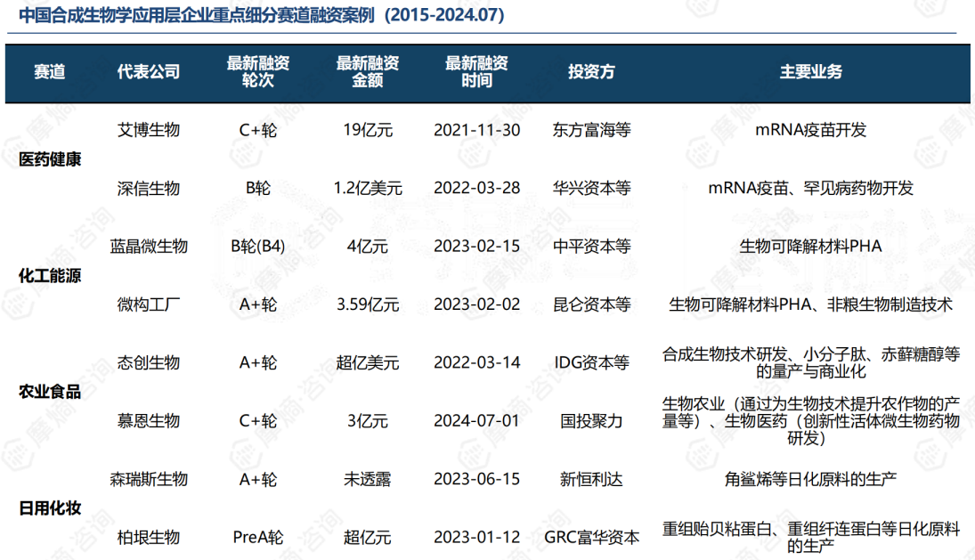975x560 pixels.
Task: Click business text 生物可降解材料PHA for 蓝晶微生物
Action: coord(811,246)
